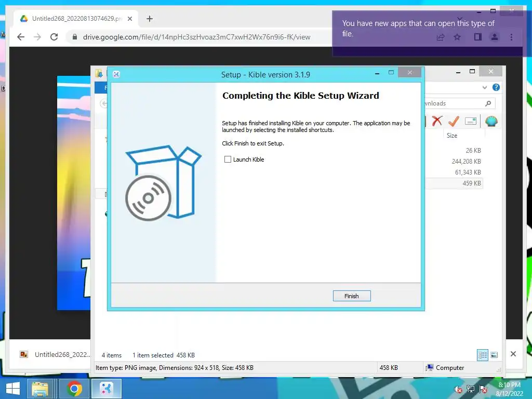
Task: Click the search magnifier in Explorer
Action: point(488,103)
